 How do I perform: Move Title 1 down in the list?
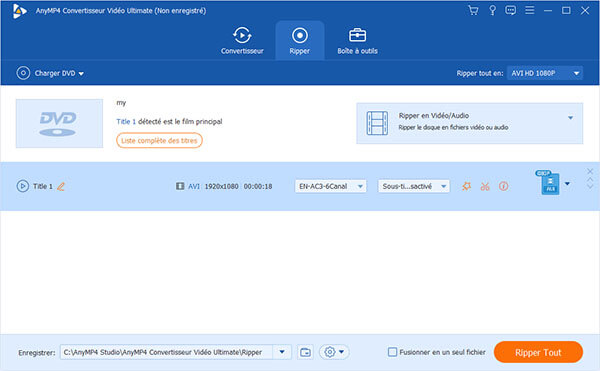(x=590, y=186)
